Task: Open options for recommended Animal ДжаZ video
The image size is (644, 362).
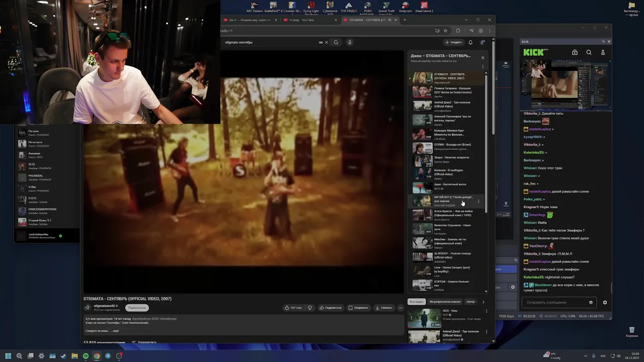Action: point(487,332)
